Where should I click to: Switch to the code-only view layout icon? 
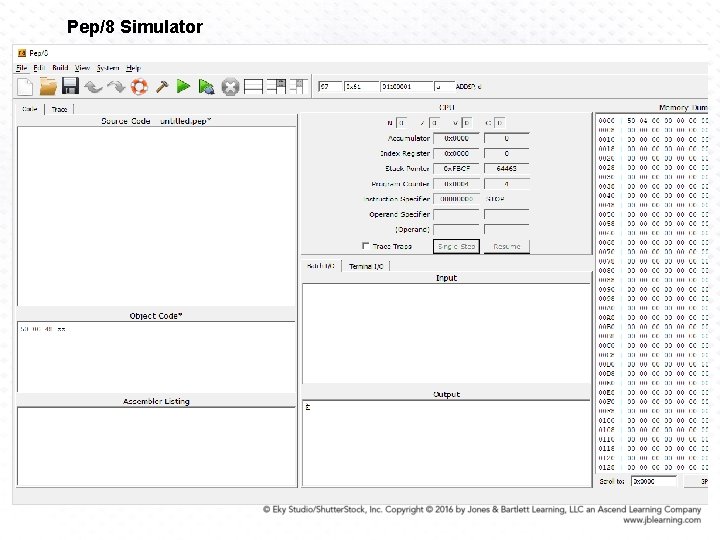pyautogui.click(x=253, y=86)
